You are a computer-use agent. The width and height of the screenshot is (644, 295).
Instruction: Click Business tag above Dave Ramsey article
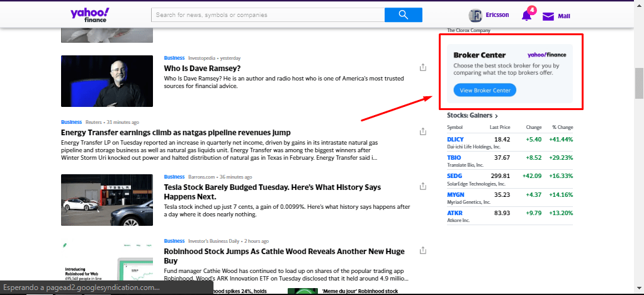pyautogui.click(x=174, y=58)
